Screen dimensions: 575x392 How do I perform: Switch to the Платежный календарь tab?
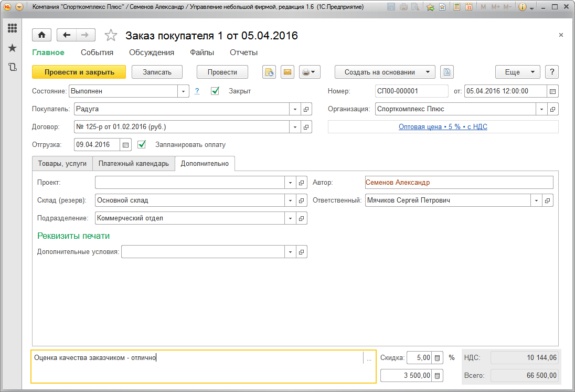[134, 164]
